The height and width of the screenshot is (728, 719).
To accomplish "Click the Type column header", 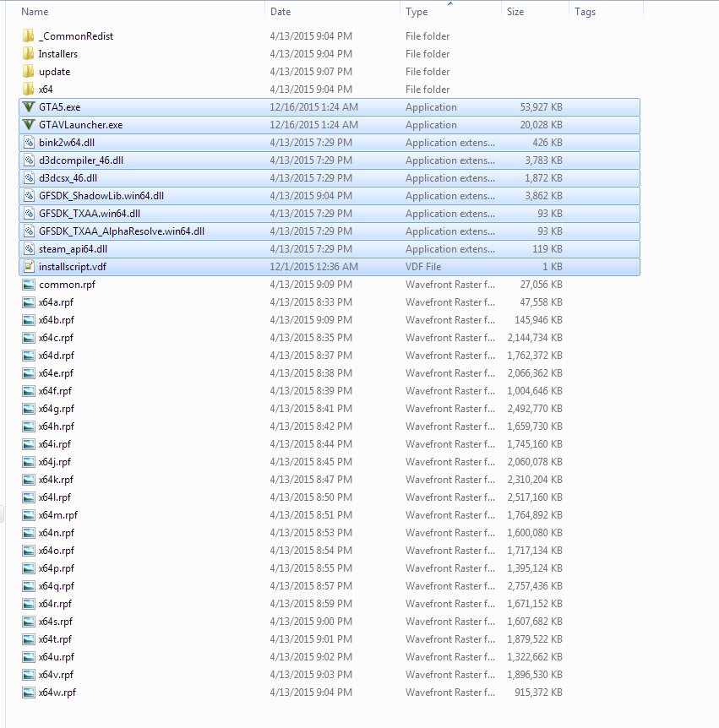I will [x=417, y=12].
